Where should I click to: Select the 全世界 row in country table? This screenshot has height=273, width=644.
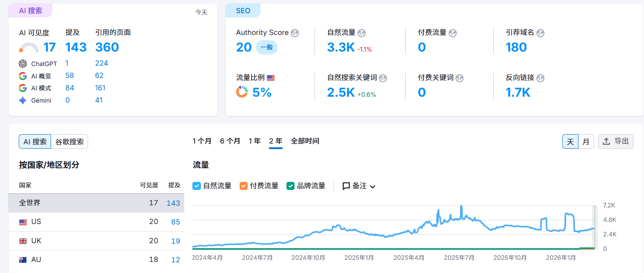(x=96, y=203)
